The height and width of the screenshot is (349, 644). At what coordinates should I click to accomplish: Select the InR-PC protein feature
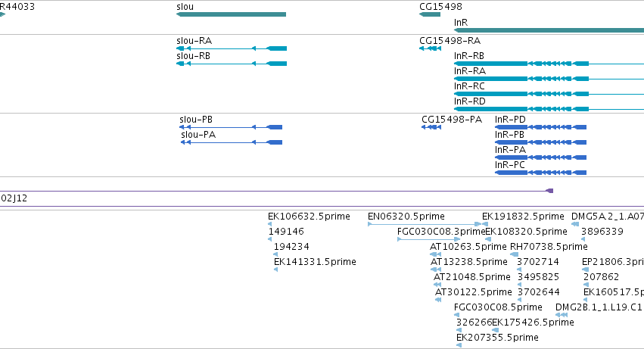(x=540, y=173)
